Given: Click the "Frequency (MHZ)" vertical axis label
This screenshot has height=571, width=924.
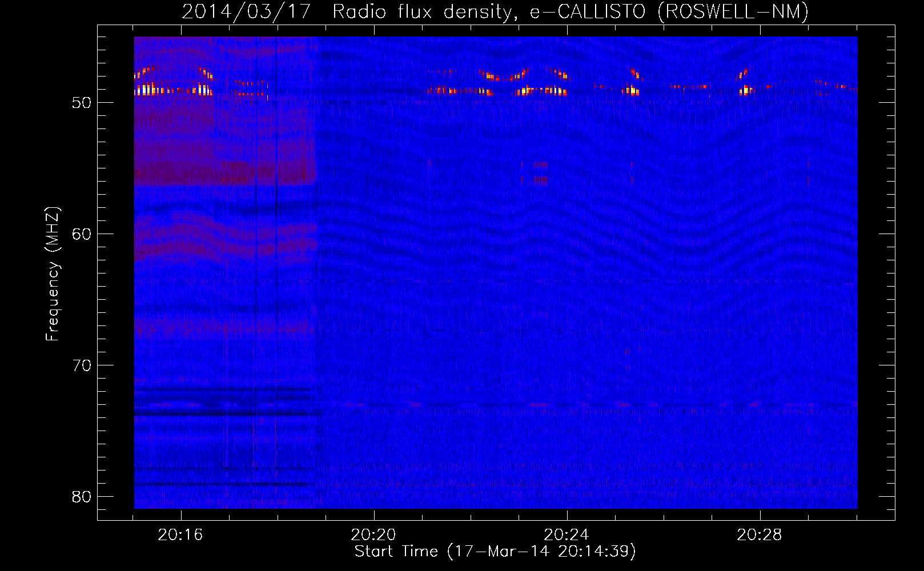Looking at the screenshot, I should (x=53, y=274).
